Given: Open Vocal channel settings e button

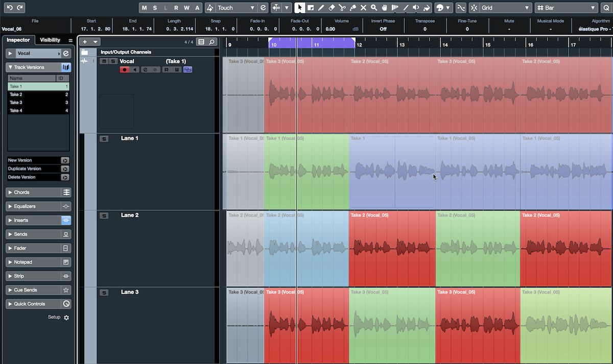Looking at the screenshot, I should point(66,53).
